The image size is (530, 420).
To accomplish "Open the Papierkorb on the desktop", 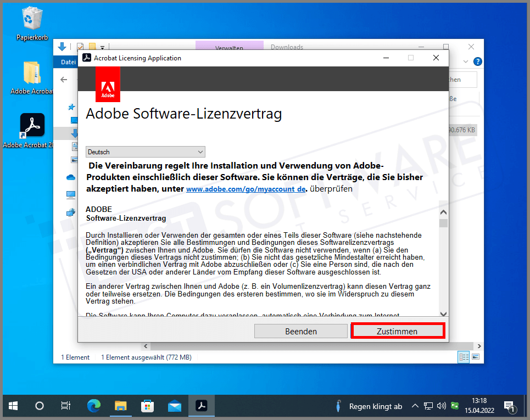I will click(x=30, y=19).
